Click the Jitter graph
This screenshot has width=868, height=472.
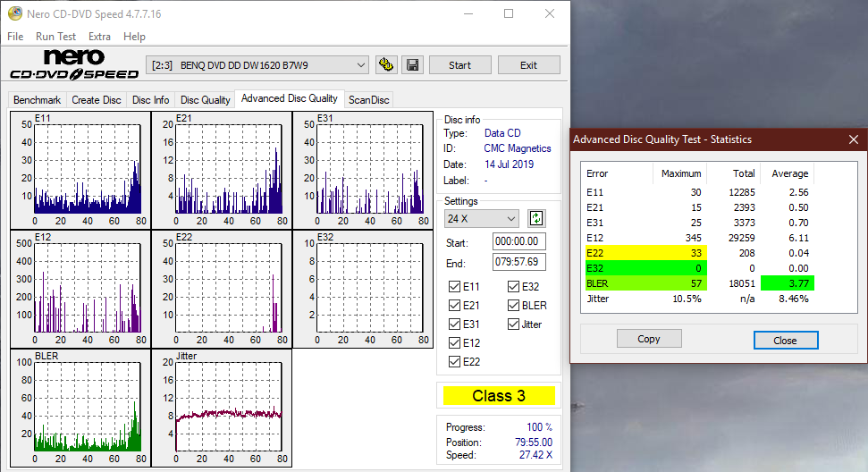click(222, 409)
